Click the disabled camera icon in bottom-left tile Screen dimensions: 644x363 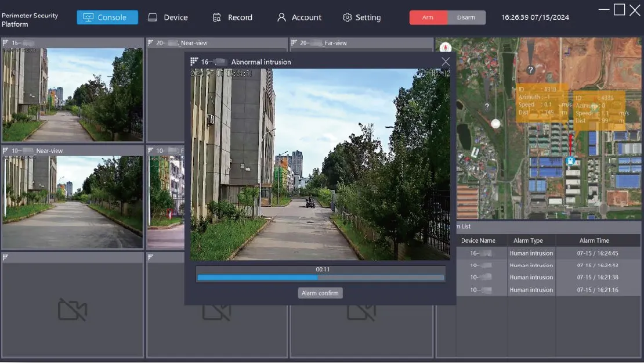(73, 309)
